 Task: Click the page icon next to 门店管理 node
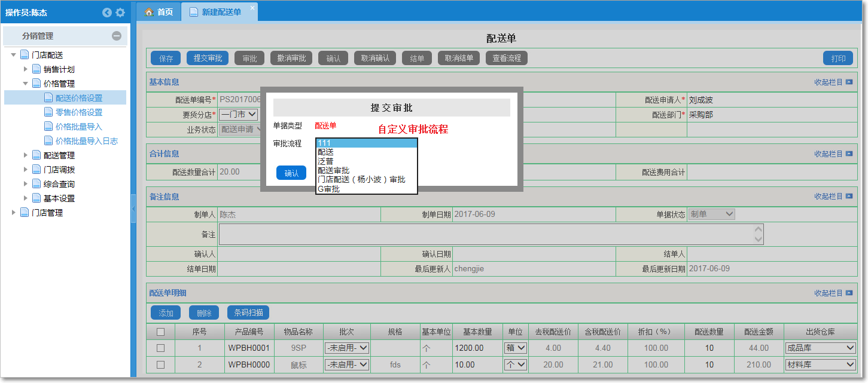(x=25, y=210)
